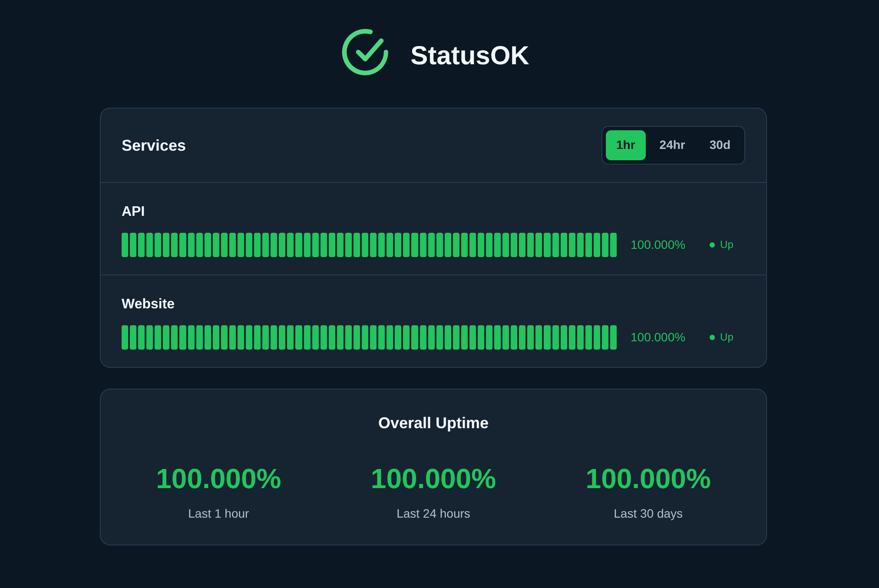Click the Services section heading
Image resolution: width=879 pixels, height=588 pixels.
click(x=153, y=145)
